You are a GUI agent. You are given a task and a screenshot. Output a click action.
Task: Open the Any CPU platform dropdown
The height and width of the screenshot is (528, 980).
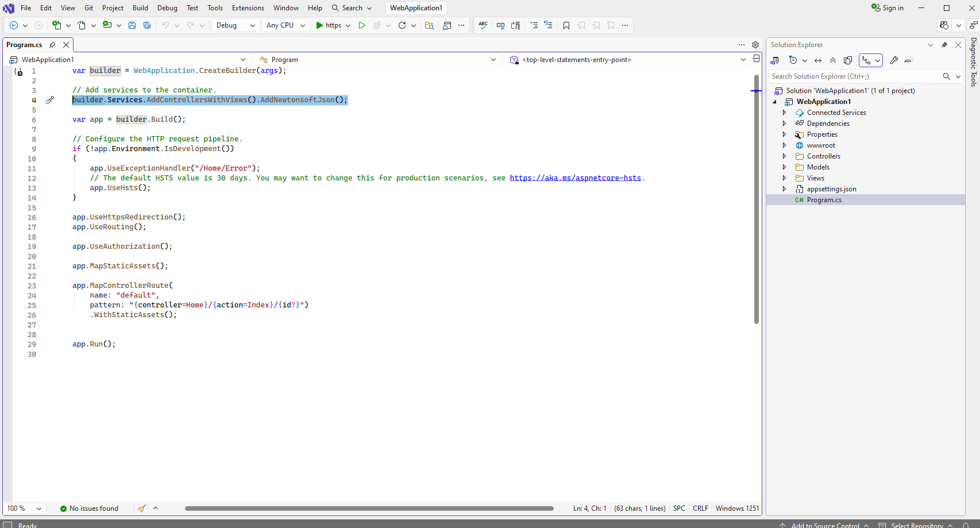pos(285,25)
